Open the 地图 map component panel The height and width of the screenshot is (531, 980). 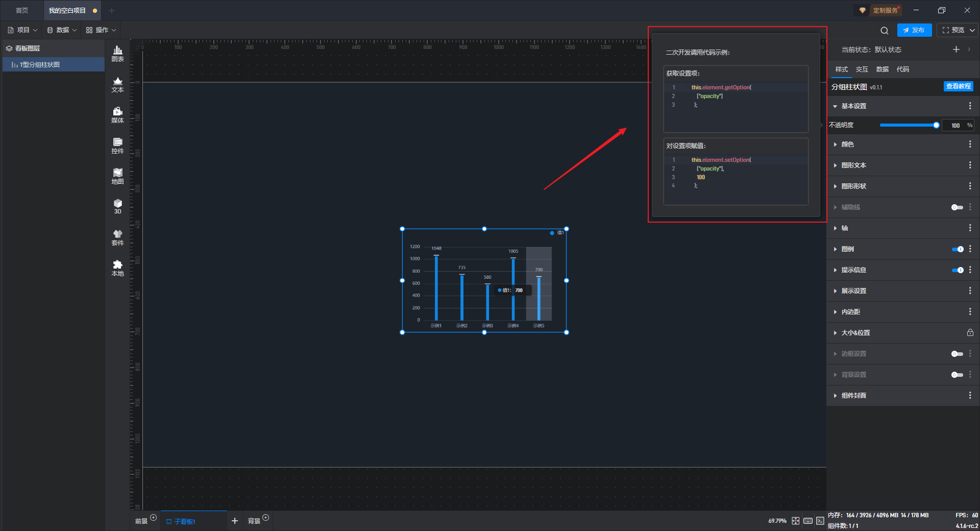[117, 176]
